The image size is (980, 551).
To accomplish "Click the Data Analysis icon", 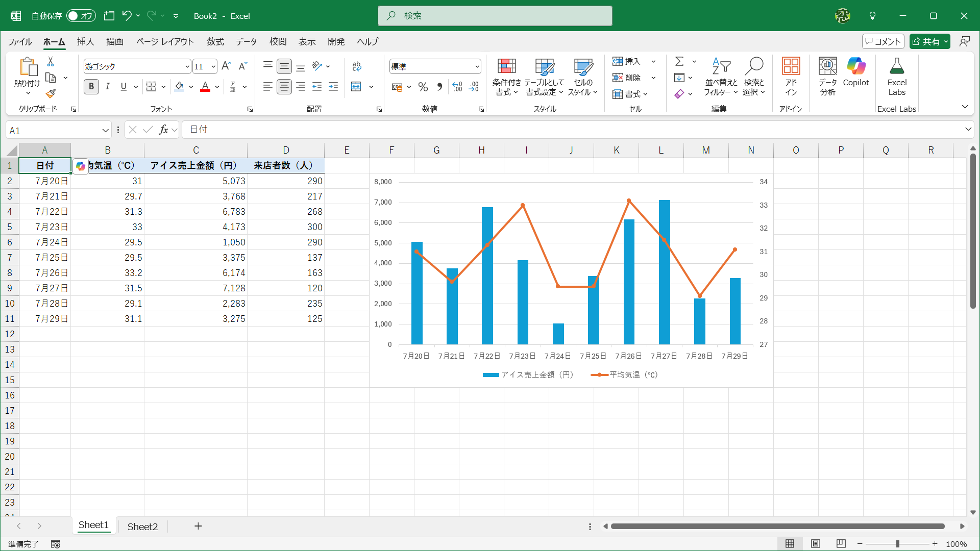I will [x=827, y=67].
